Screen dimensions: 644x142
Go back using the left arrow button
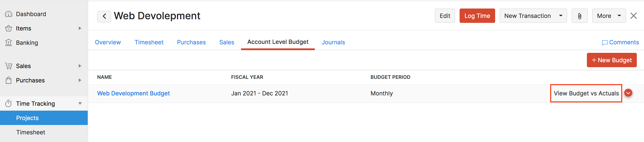pos(104,16)
